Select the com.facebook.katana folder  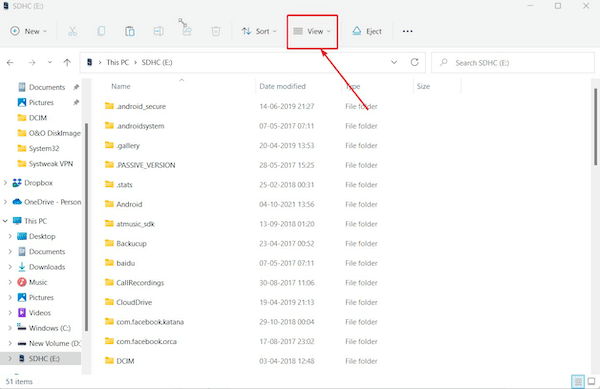(144, 322)
